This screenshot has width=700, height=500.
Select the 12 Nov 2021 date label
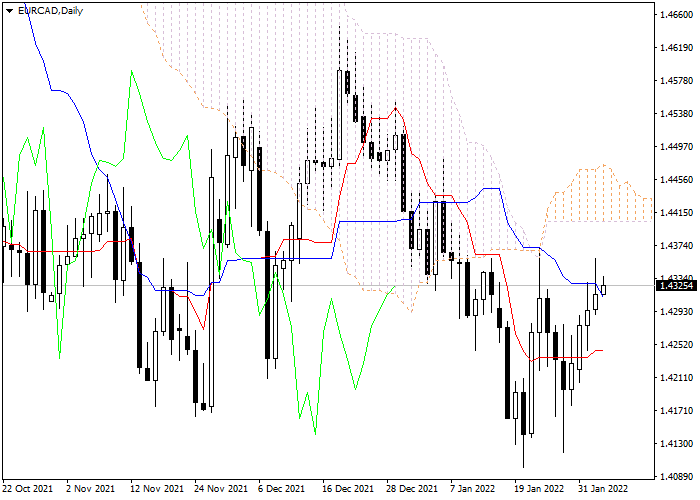(157, 488)
